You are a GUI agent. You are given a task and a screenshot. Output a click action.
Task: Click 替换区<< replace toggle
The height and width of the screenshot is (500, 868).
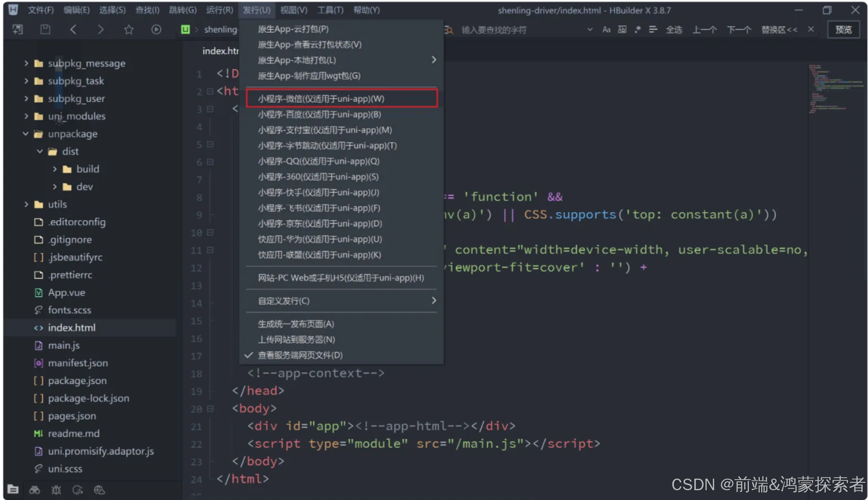point(779,30)
